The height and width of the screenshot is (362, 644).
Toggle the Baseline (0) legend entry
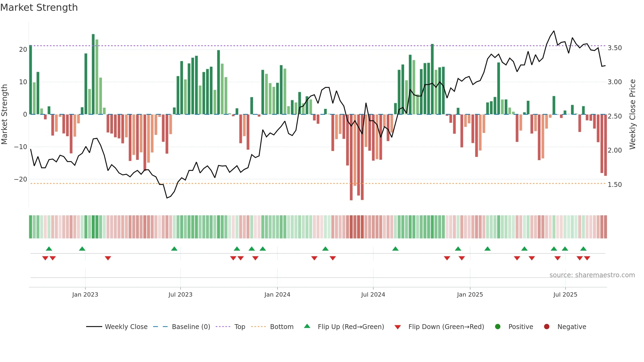click(x=182, y=327)
